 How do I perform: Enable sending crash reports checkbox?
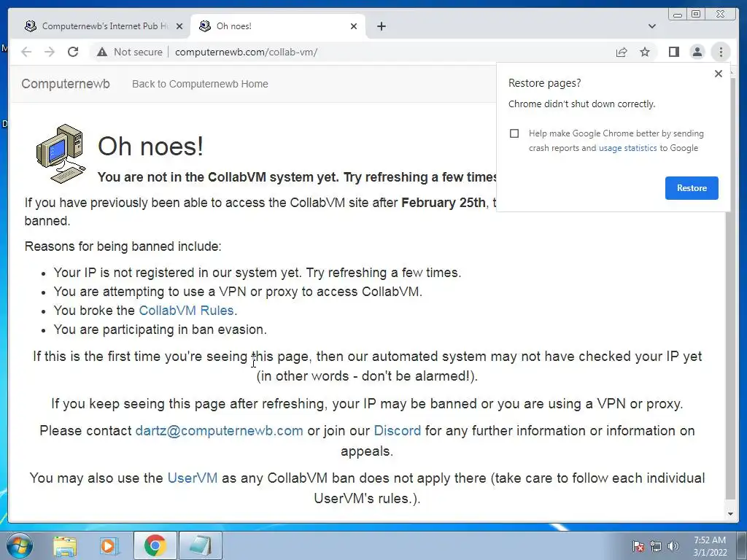click(514, 133)
